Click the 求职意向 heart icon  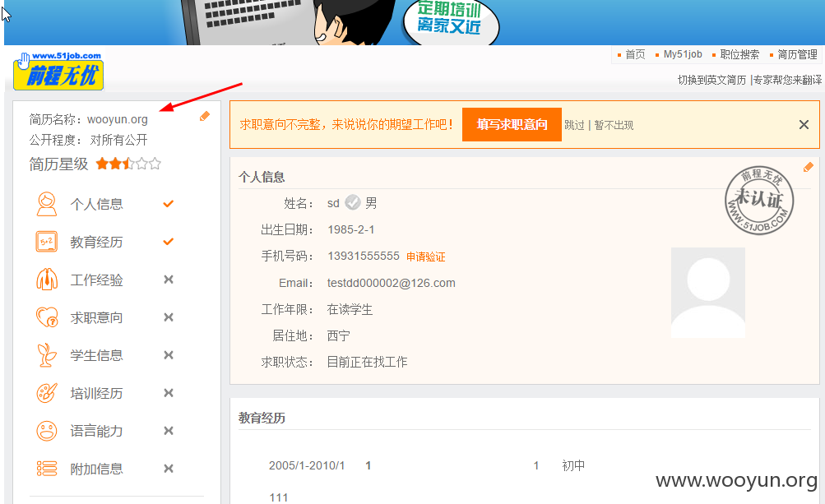point(47,317)
